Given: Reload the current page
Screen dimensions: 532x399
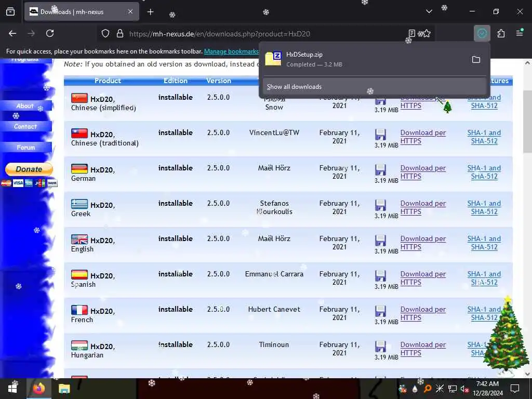Looking at the screenshot, I should [x=50, y=34].
